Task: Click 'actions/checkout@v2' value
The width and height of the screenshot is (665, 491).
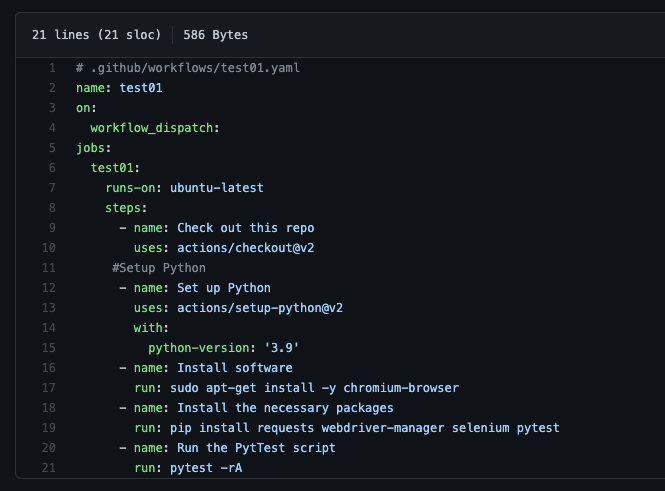Action: [246, 248]
